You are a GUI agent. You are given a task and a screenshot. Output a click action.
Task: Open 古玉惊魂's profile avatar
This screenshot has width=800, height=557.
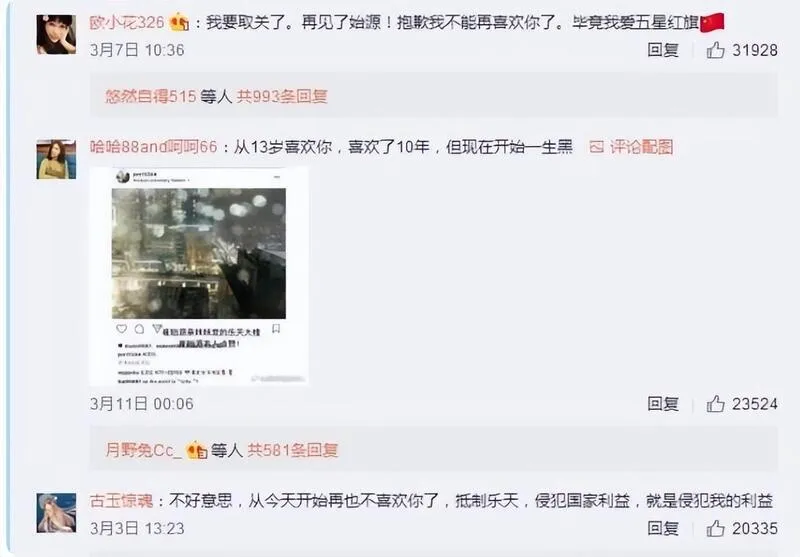point(56,513)
